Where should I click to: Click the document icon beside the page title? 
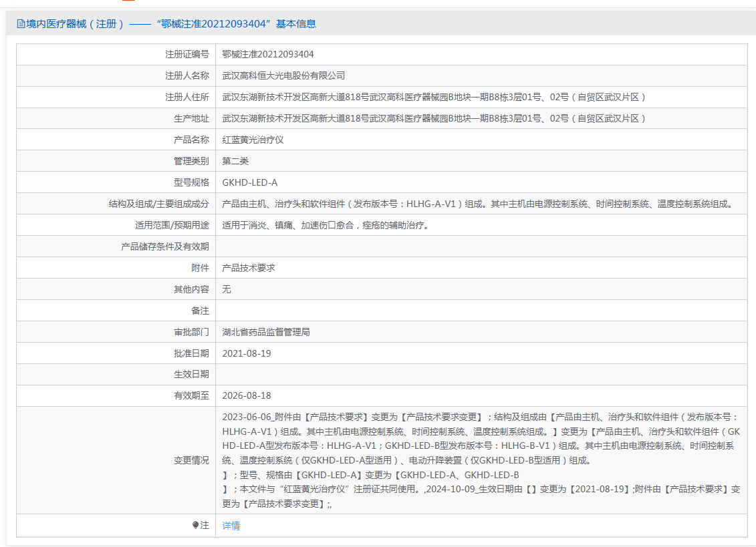(x=21, y=23)
